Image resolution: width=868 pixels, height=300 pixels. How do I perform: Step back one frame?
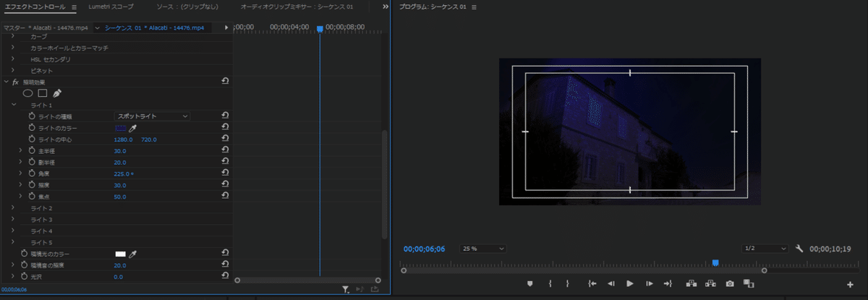pos(611,283)
